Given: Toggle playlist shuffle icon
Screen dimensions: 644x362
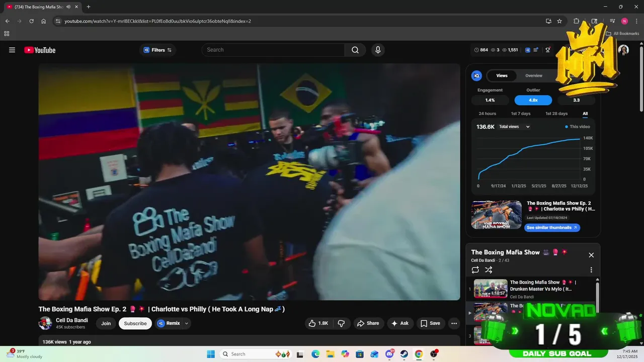Looking at the screenshot, I should point(489,270).
